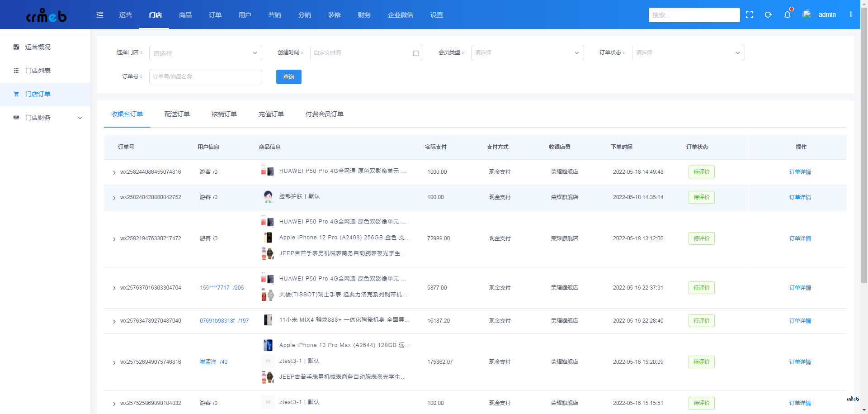The image size is (868, 414).
Task: Open the 设置 top menu
Action: pos(437,15)
